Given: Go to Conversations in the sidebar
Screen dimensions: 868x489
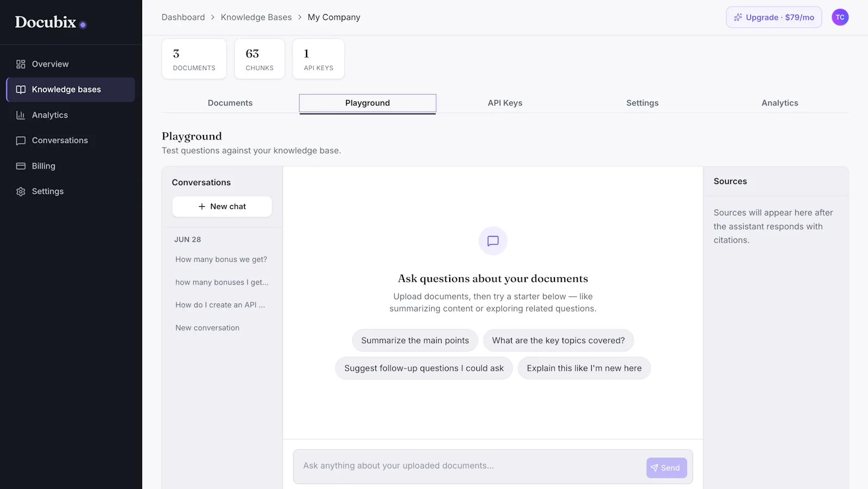Looking at the screenshot, I should click(71, 141).
